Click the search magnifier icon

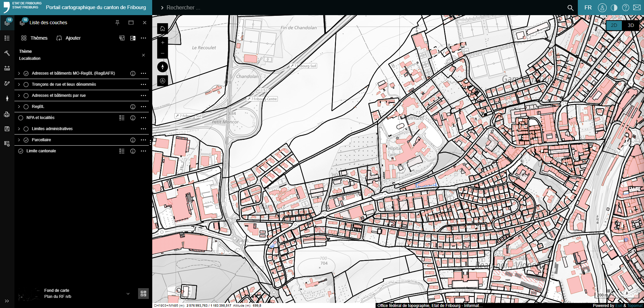click(570, 7)
